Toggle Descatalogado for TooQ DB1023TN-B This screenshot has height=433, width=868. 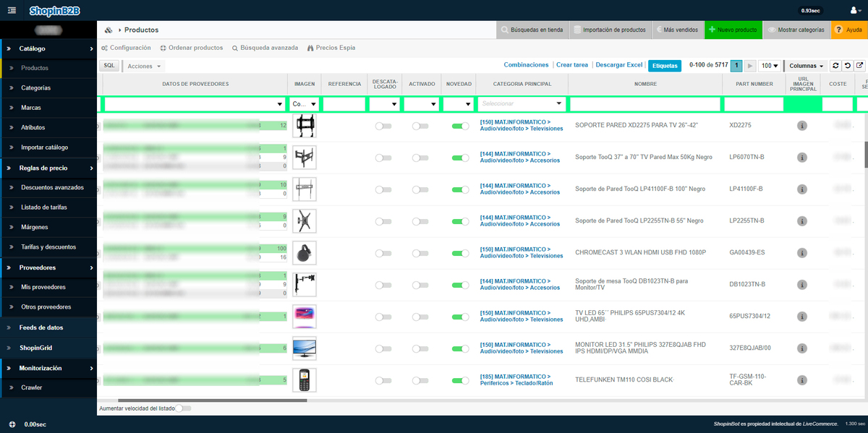click(383, 285)
